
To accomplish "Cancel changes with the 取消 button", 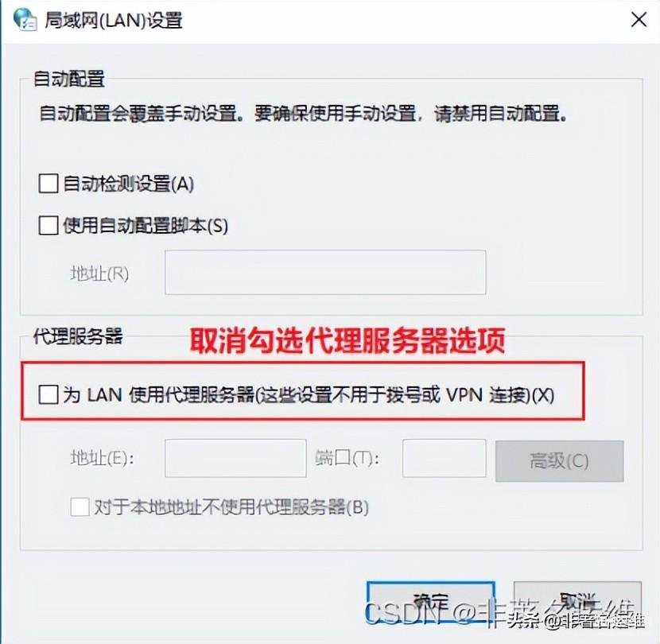I will 577,603.
